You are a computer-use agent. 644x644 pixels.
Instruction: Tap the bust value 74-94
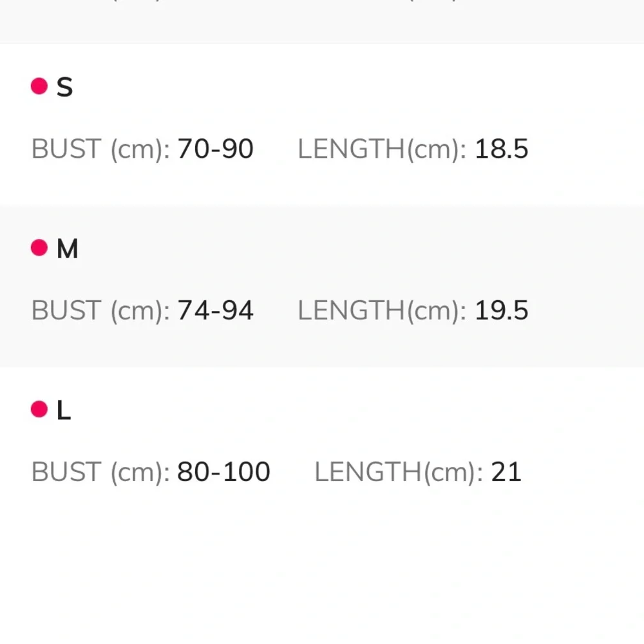(x=215, y=311)
